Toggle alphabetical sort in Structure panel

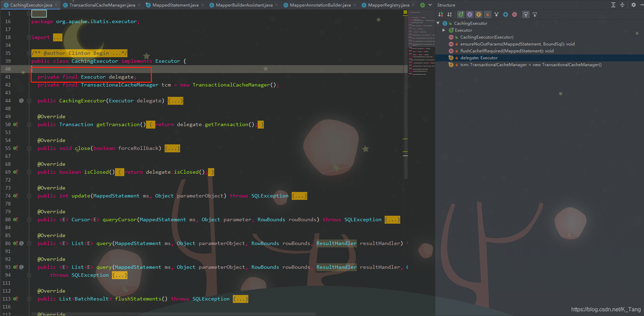pyautogui.click(x=449, y=14)
